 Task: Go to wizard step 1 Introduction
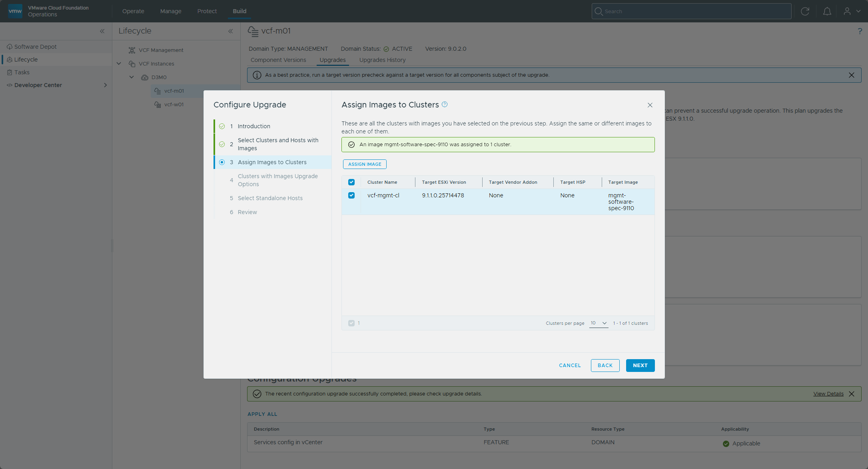point(273,126)
